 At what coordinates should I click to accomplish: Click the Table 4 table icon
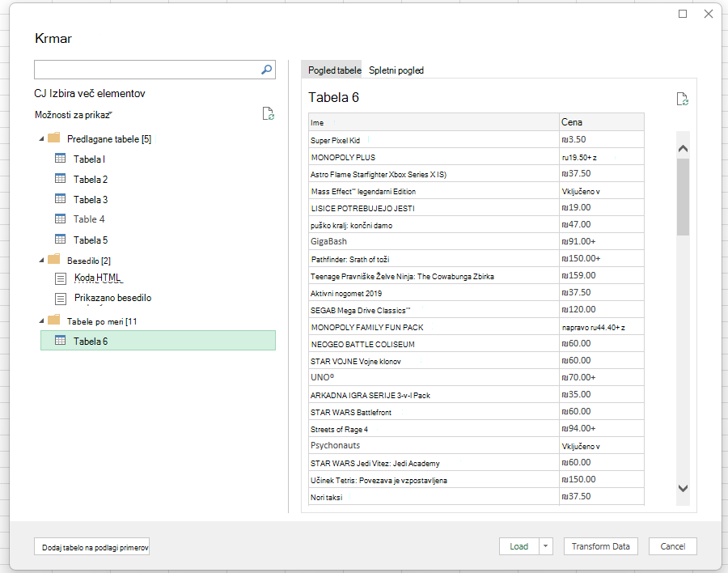tap(61, 219)
